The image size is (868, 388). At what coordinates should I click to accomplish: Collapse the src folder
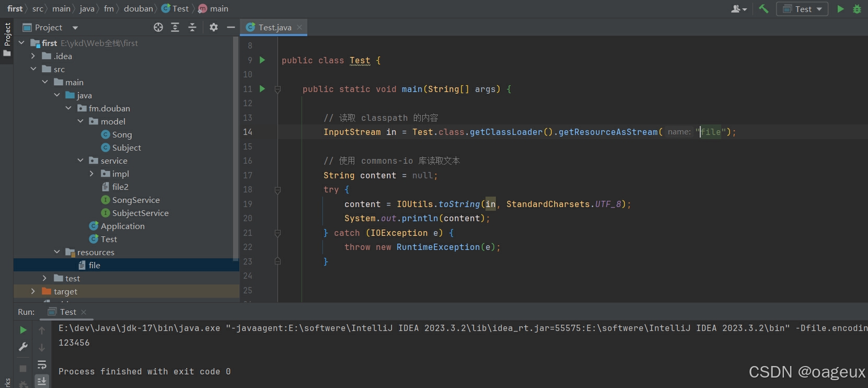(33, 69)
